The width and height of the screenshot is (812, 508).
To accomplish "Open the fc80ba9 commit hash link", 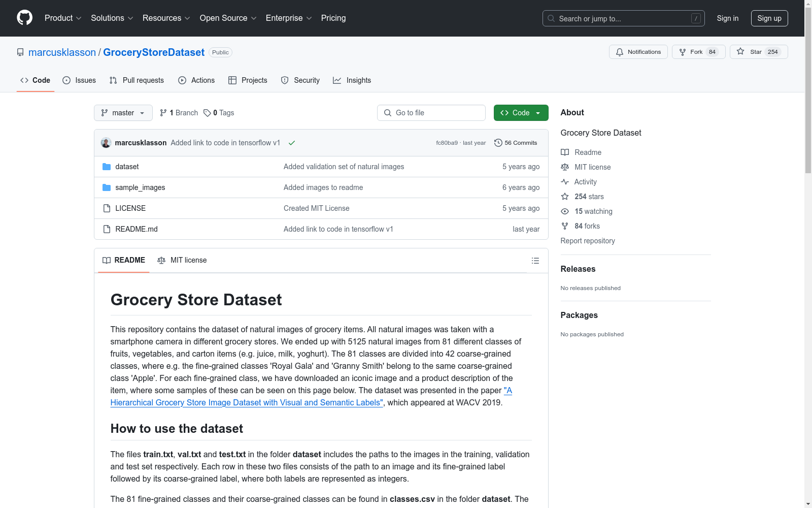I will tap(447, 143).
